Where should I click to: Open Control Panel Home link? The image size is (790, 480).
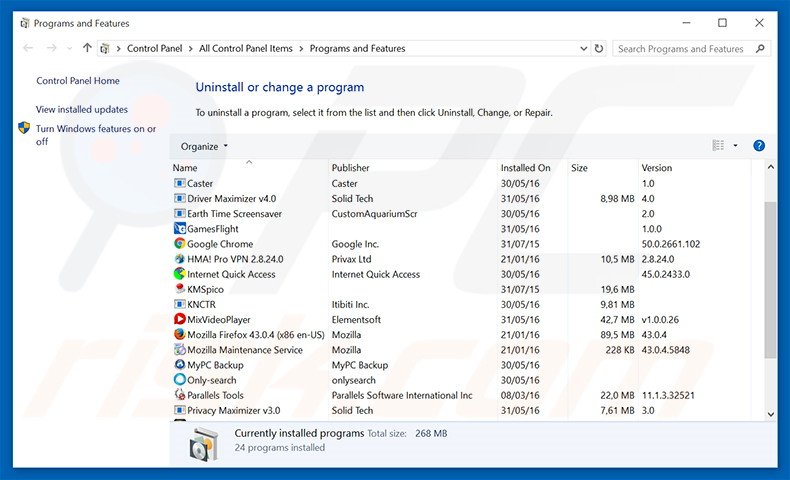pyautogui.click(x=78, y=81)
